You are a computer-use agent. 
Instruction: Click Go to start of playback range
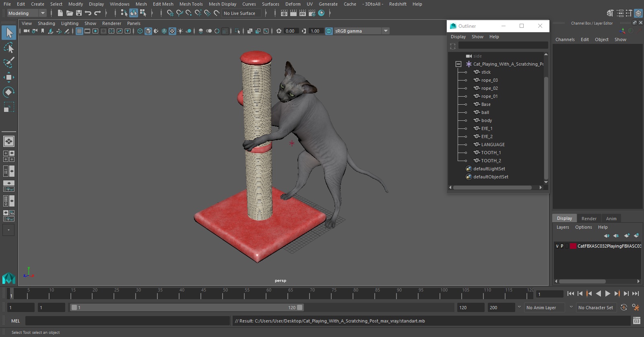pyautogui.click(x=571, y=294)
